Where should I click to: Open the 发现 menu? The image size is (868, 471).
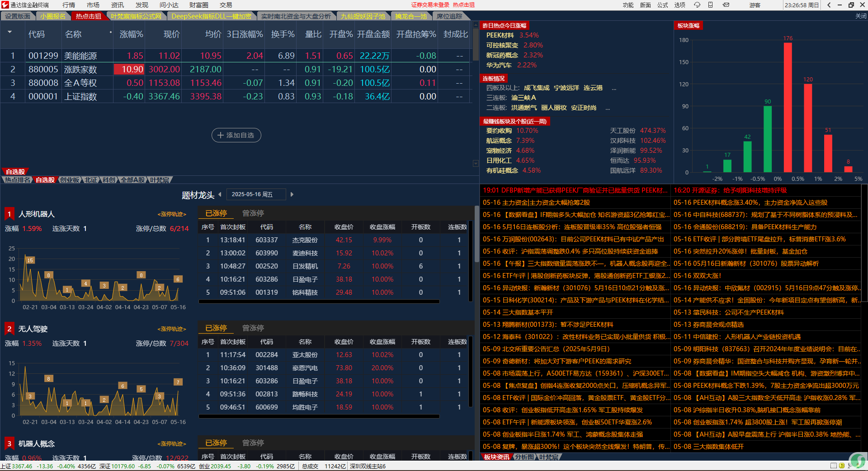pos(142,5)
